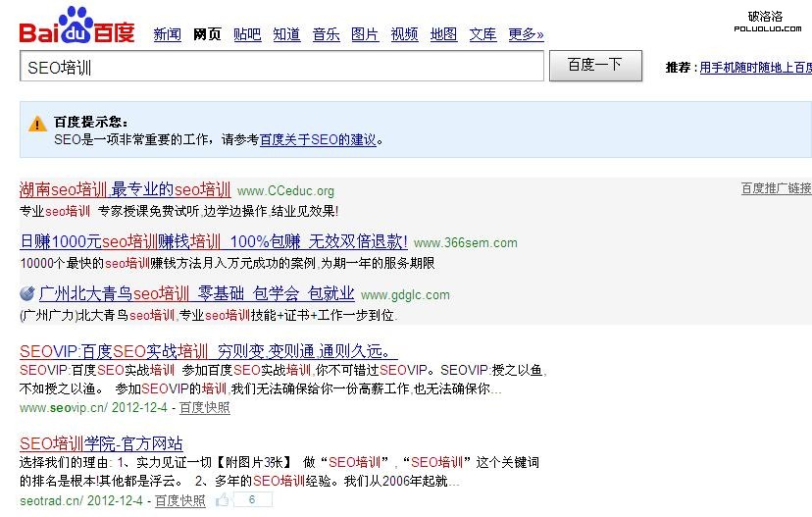812x517 pixels.
Task: Open the 贴吧 tab
Action: (247, 34)
